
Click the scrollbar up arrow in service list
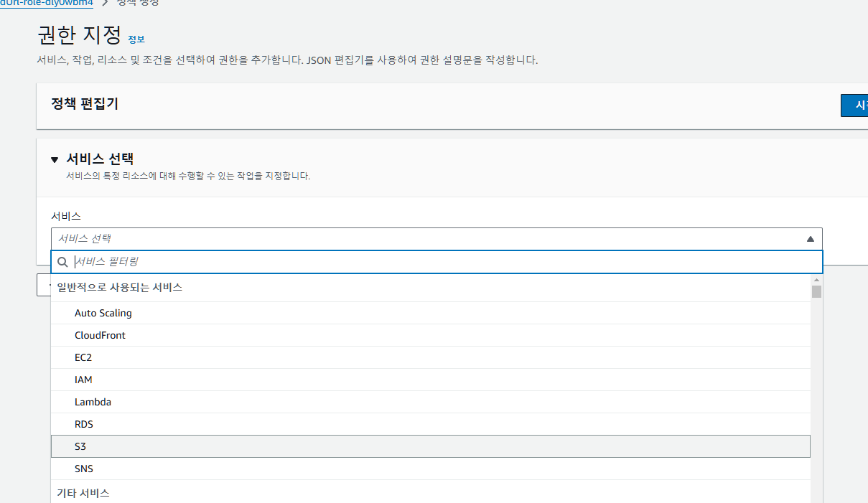[816, 279]
